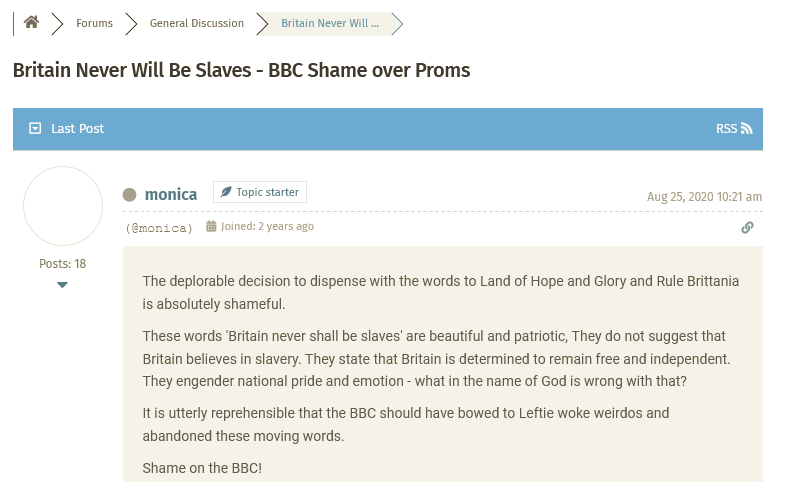Click the feather icon in Topic starter
Viewport: 788px width, 482px height.
click(x=226, y=192)
